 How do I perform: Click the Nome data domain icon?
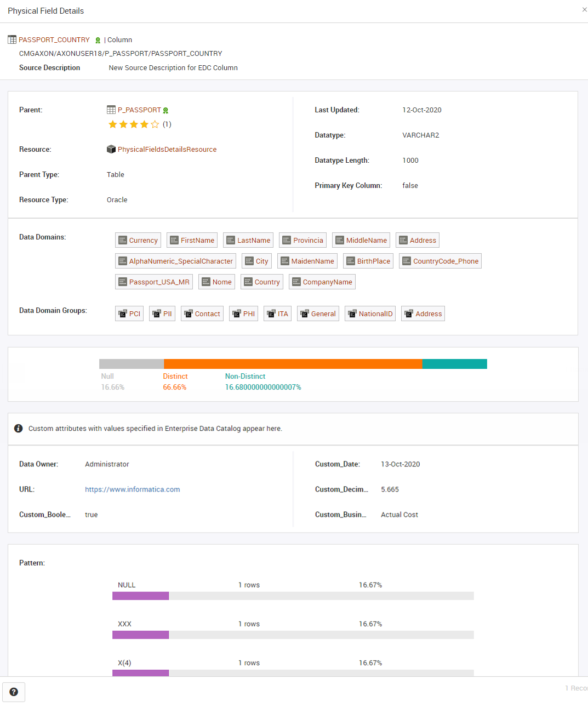point(206,282)
